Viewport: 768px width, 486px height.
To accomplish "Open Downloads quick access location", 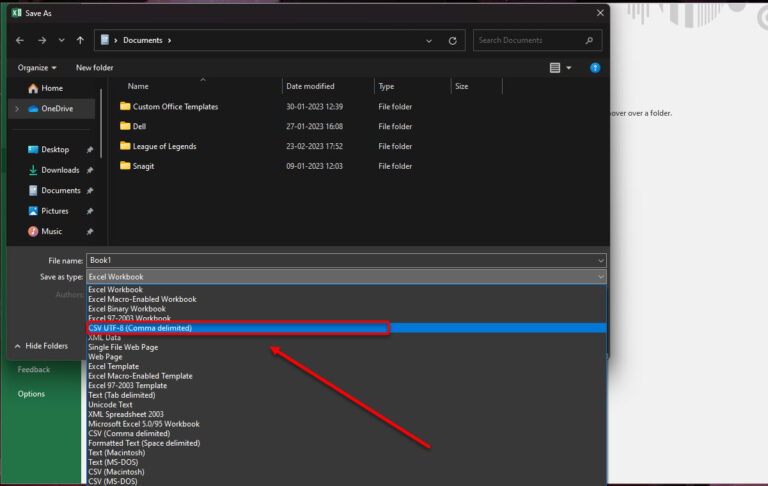I will pyautogui.click(x=54, y=170).
